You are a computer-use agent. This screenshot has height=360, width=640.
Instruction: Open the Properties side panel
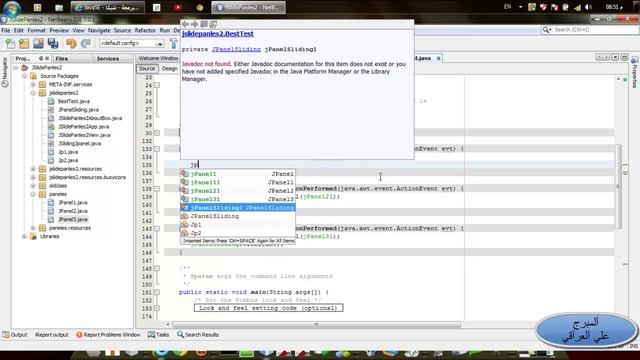click(635, 72)
